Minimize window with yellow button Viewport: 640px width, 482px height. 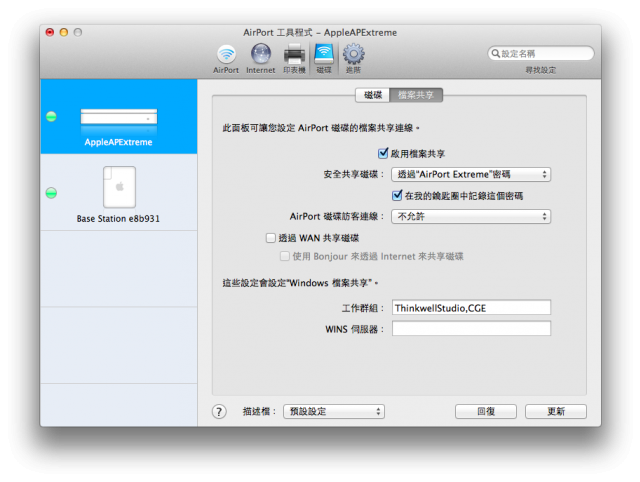[64, 32]
